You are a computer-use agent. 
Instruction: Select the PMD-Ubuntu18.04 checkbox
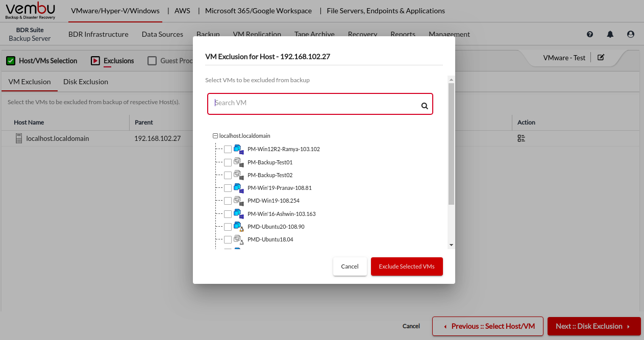tap(228, 239)
